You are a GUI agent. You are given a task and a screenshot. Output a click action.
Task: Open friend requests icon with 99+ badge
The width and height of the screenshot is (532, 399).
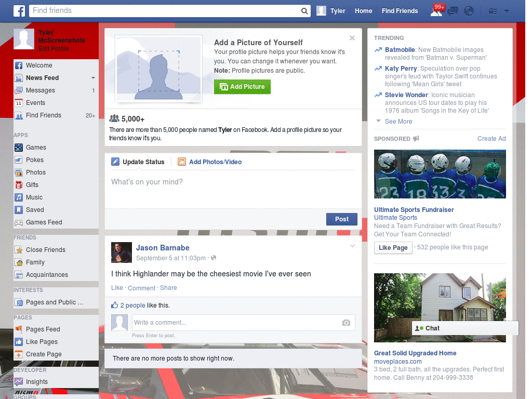coord(436,11)
